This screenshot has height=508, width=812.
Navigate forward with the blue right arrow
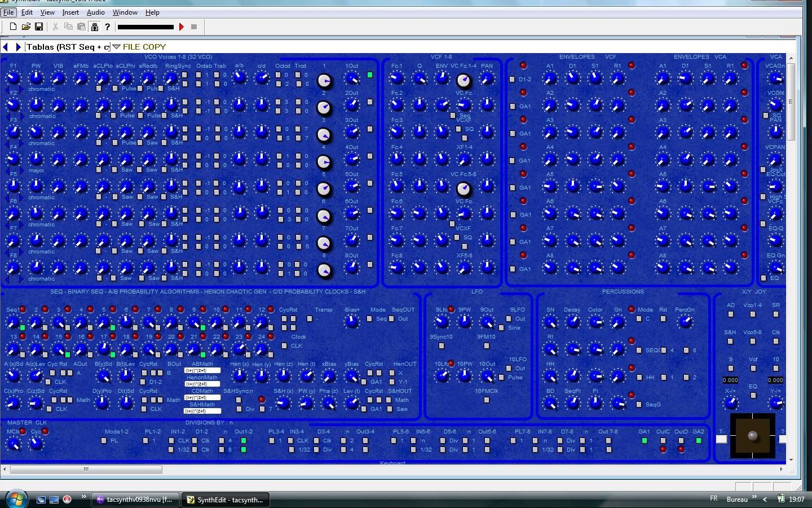pos(19,47)
